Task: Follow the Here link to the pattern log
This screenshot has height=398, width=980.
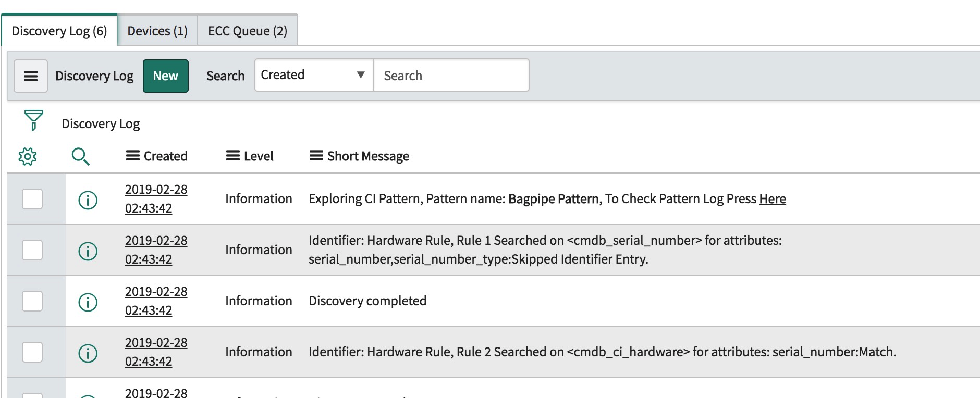Action: coord(773,199)
